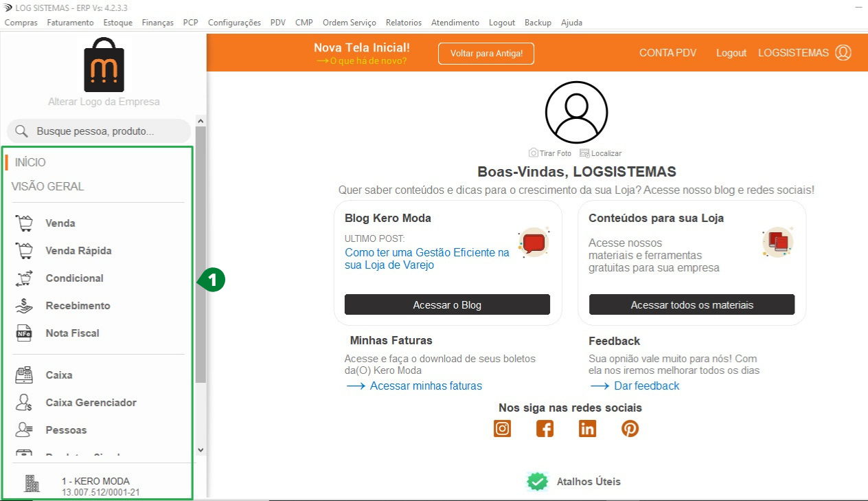Click the Caixa cash register icon
The width and height of the screenshot is (868, 501).
click(x=25, y=375)
